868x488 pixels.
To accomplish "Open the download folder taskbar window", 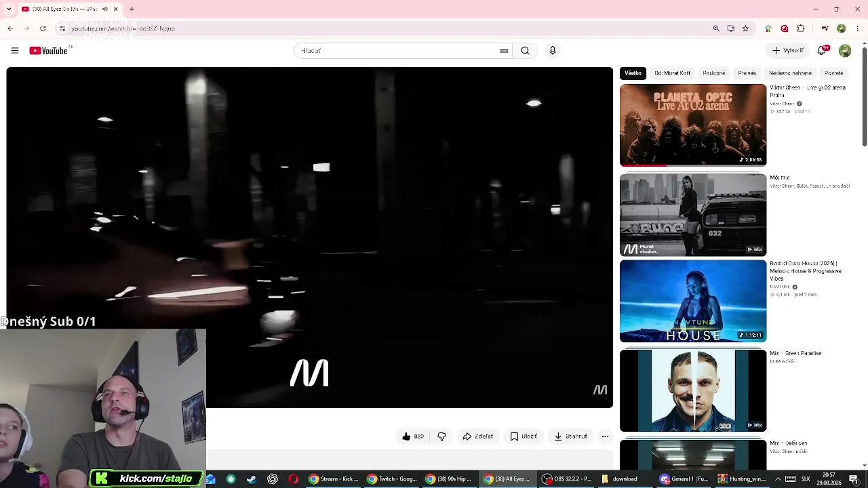I will point(624,479).
